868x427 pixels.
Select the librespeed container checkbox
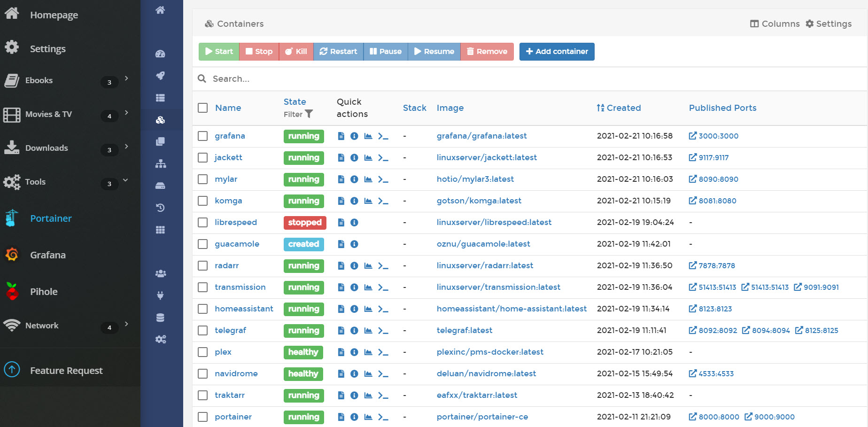click(x=203, y=223)
